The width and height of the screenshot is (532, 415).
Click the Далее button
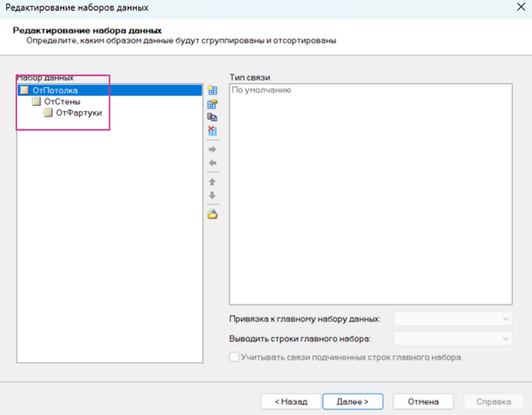click(353, 402)
